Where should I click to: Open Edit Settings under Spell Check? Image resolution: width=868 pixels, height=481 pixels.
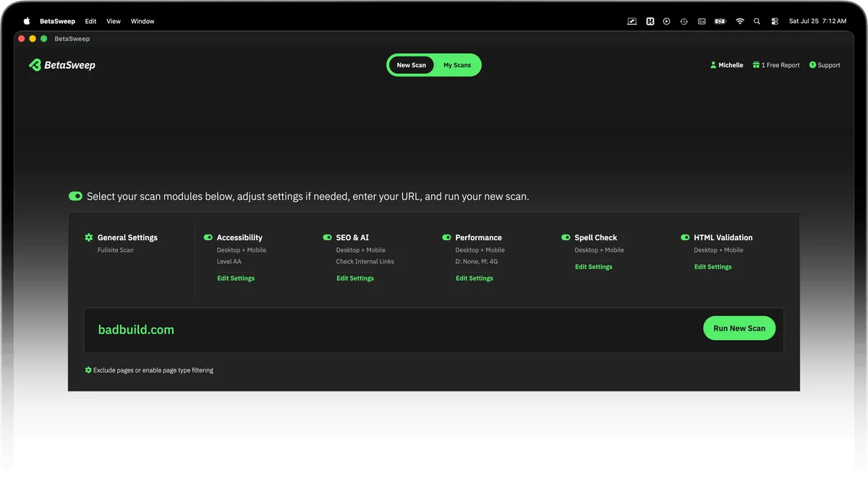point(594,267)
